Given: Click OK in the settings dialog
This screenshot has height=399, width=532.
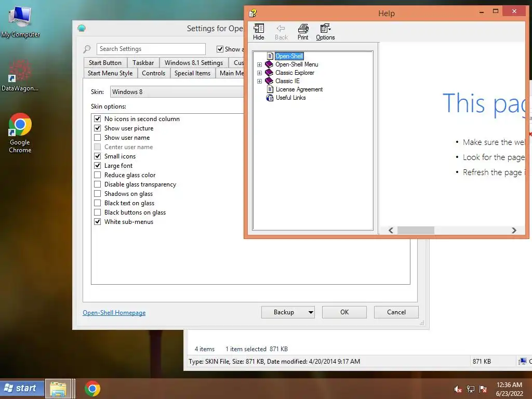Looking at the screenshot, I should (344, 312).
